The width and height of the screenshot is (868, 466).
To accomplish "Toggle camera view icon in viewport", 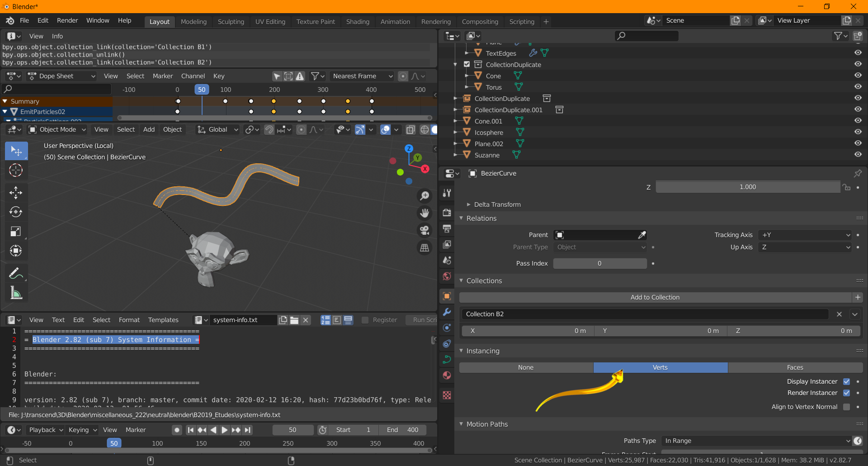I will pyautogui.click(x=425, y=230).
